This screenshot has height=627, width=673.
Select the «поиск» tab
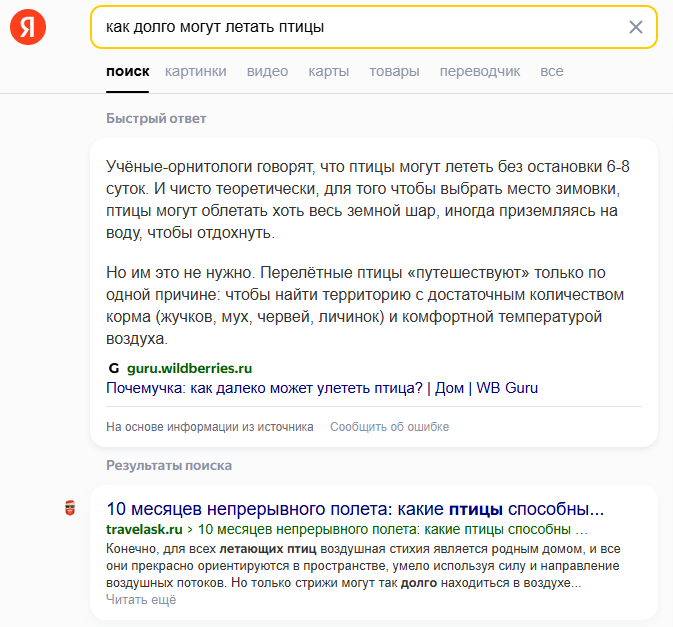(x=127, y=71)
